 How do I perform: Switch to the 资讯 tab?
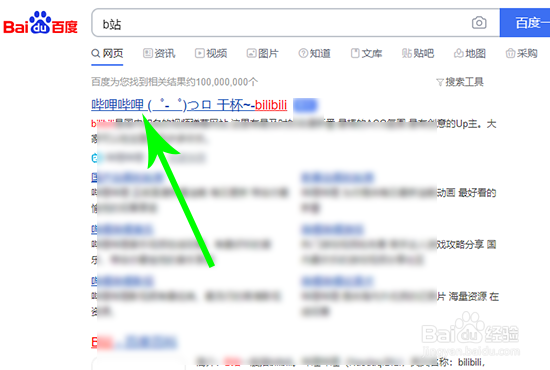(159, 54)
